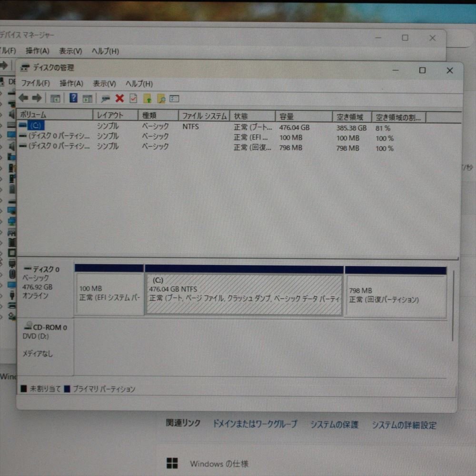The image size is (476, 476).
Task: Click the list settings toolbar icon
Action: [x=174, y=99]
